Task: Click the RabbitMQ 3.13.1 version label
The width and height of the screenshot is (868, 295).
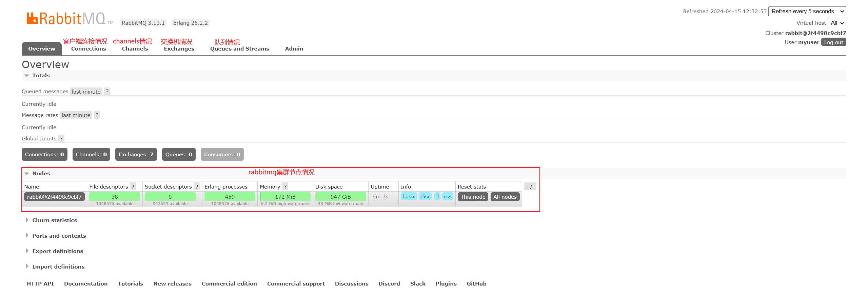Action: (143, 23)
